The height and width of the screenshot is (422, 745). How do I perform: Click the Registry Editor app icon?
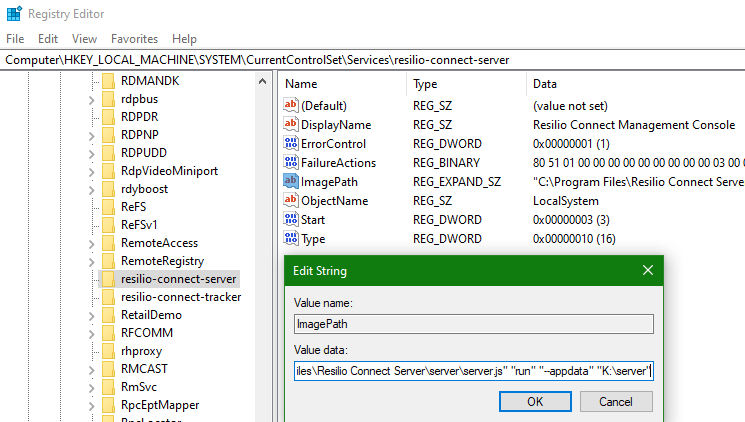pos(12,14)
